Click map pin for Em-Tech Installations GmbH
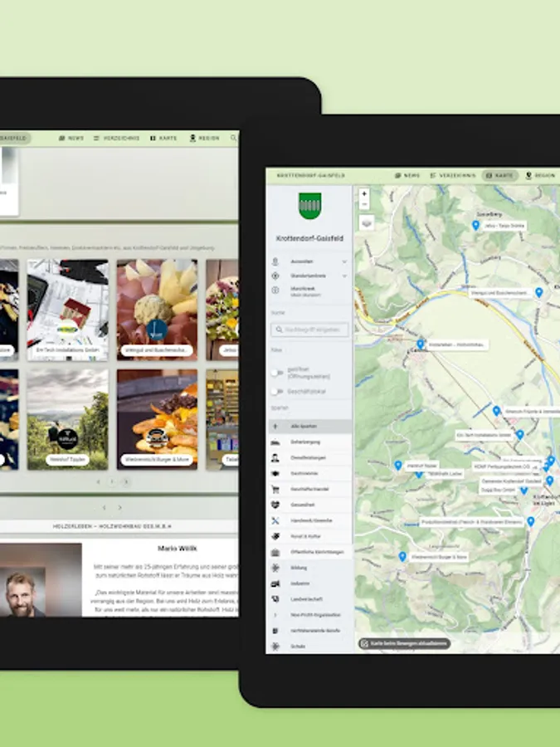The width and height of the screenshot is (560, 747). (520, 434)
